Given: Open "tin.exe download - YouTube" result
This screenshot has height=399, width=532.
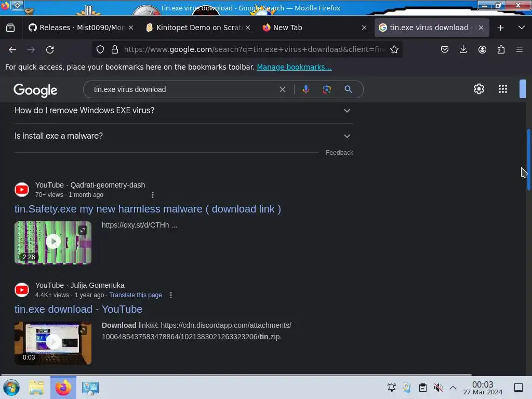Looking at the screenshot, I should [x=78, y=310].
